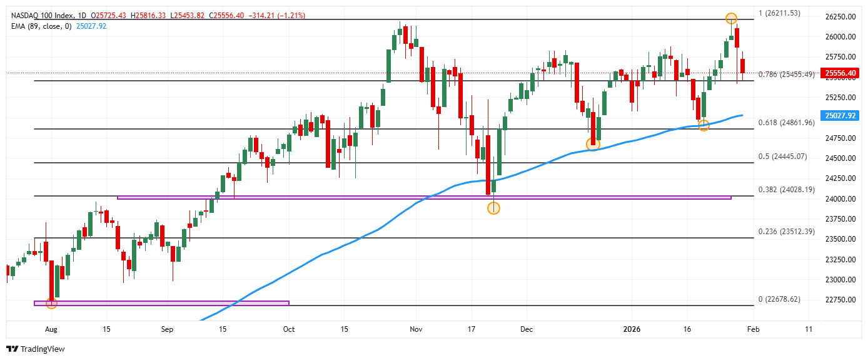868x360 pixels.
Task: Select Fibonacci label 0.382 (24028.19)
Action: (786, 190)
